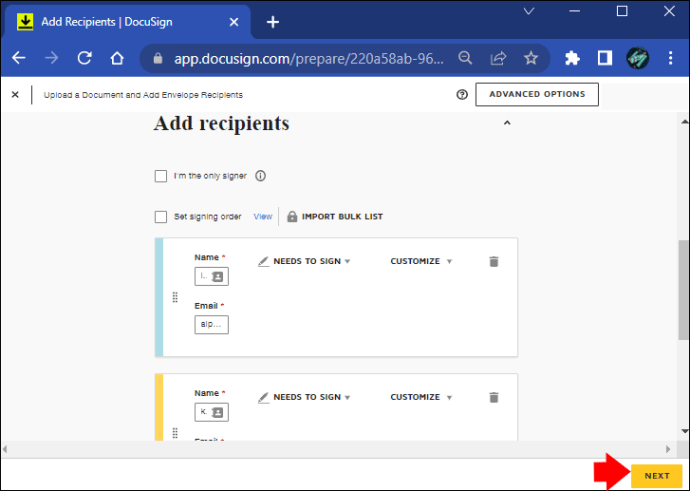Open the browser home page
690x491 pixels.
(117, 58)
